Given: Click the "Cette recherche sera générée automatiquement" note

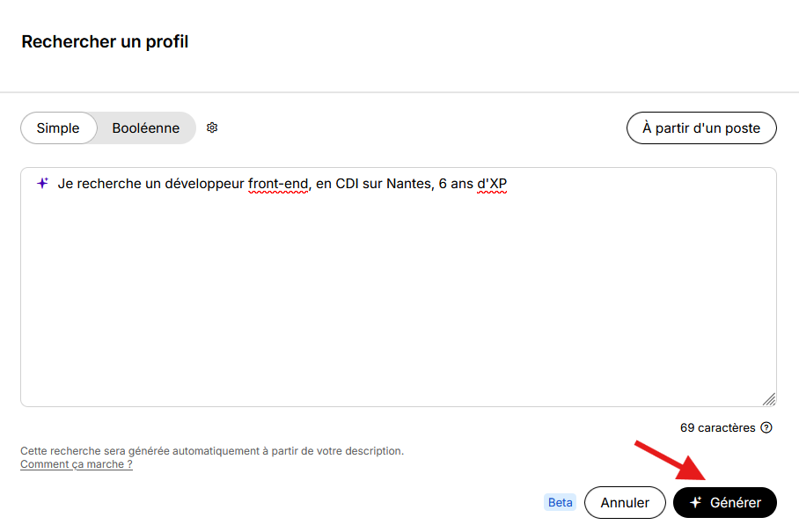Looking at the screenshot, I should [212, 451].
